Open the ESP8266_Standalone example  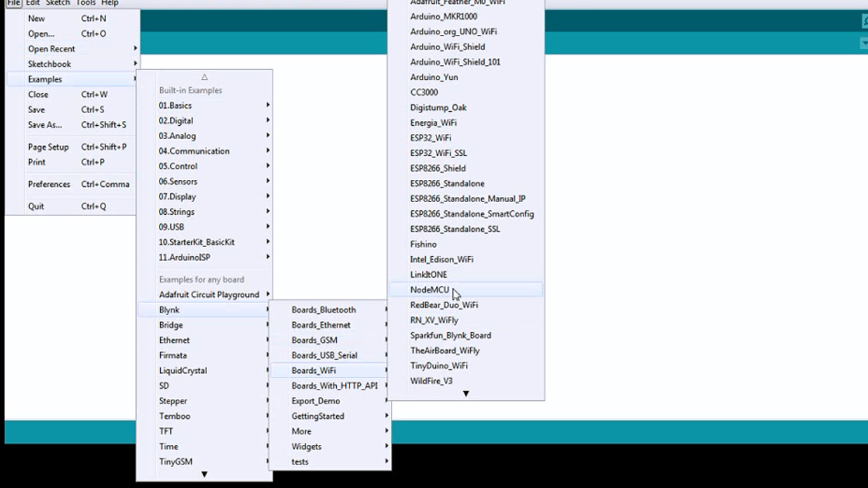[466, 184]
